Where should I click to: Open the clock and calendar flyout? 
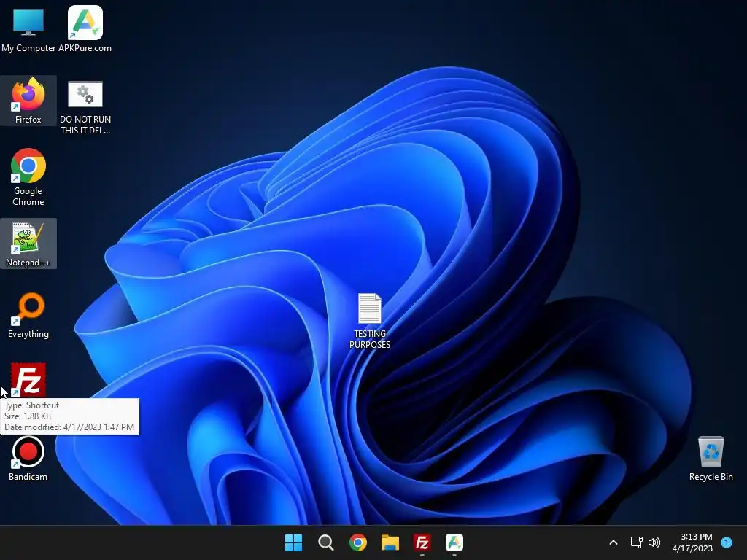coord(692,542)
